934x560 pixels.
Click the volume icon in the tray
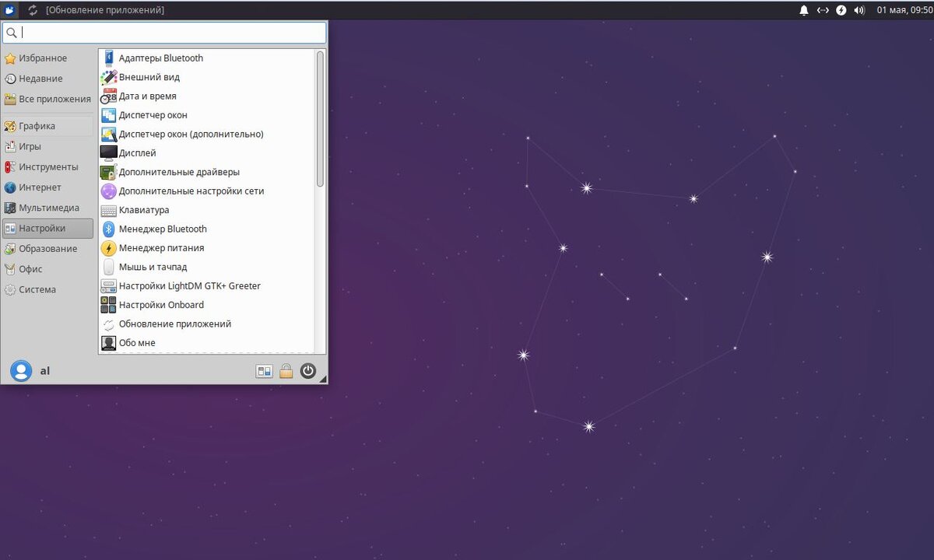pos(859,10)
